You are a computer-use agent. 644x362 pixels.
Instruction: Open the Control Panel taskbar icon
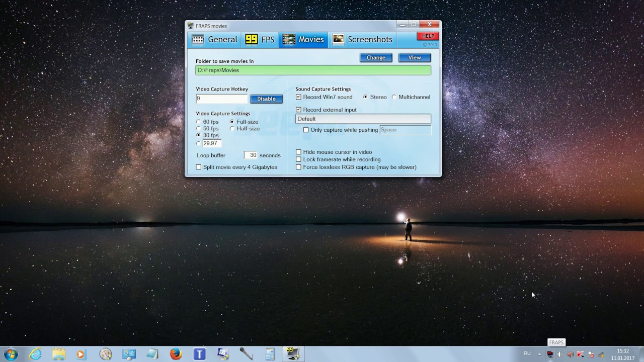click(129, 354)
